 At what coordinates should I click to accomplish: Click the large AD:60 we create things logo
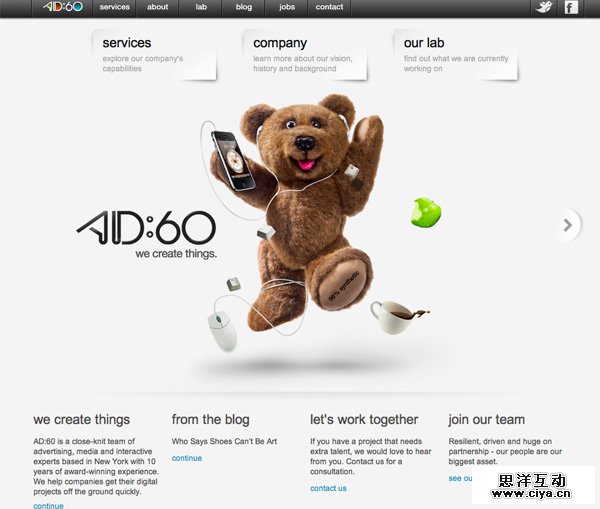[147, 234]
